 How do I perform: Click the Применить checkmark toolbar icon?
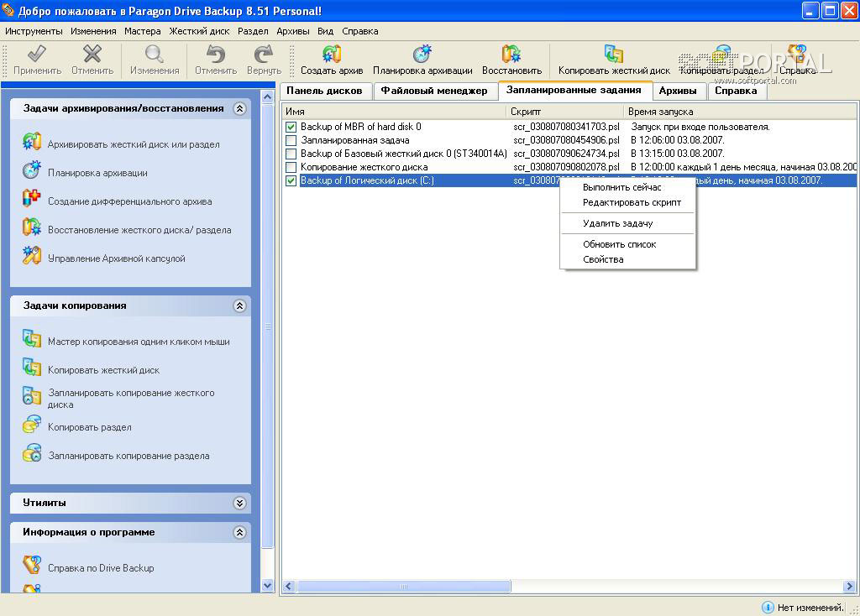coord(37,54)
